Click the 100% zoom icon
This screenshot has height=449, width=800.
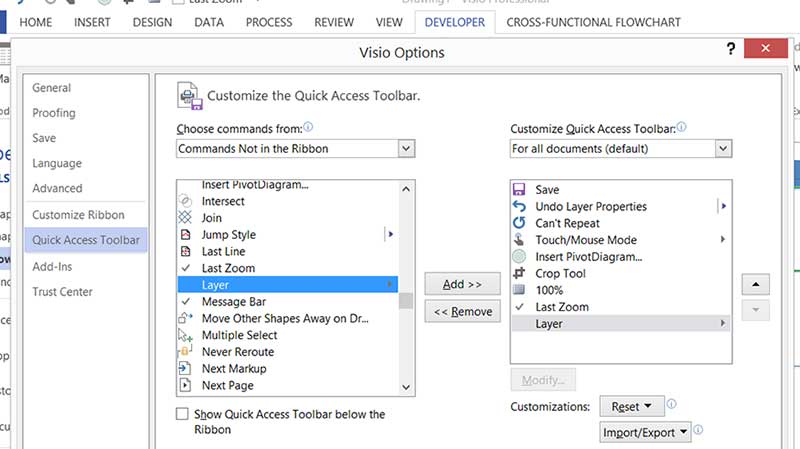pos(519,290)
